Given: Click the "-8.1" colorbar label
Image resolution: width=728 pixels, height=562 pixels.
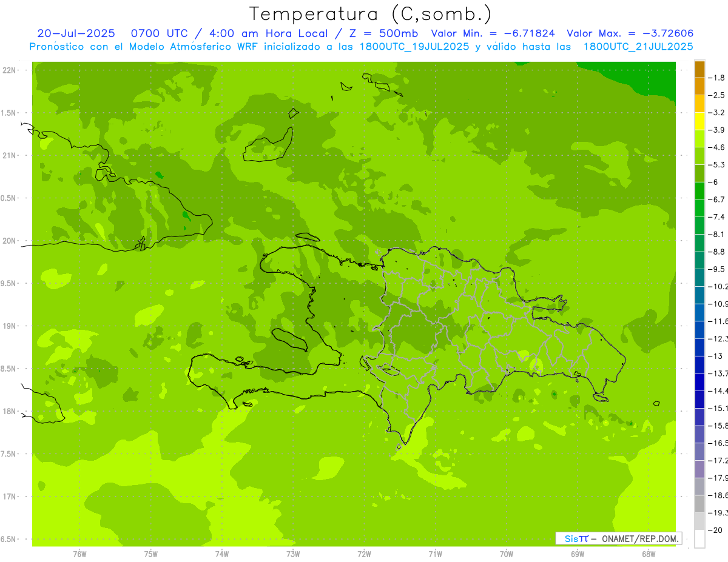Looking at the screenshot, I should 717,234.
